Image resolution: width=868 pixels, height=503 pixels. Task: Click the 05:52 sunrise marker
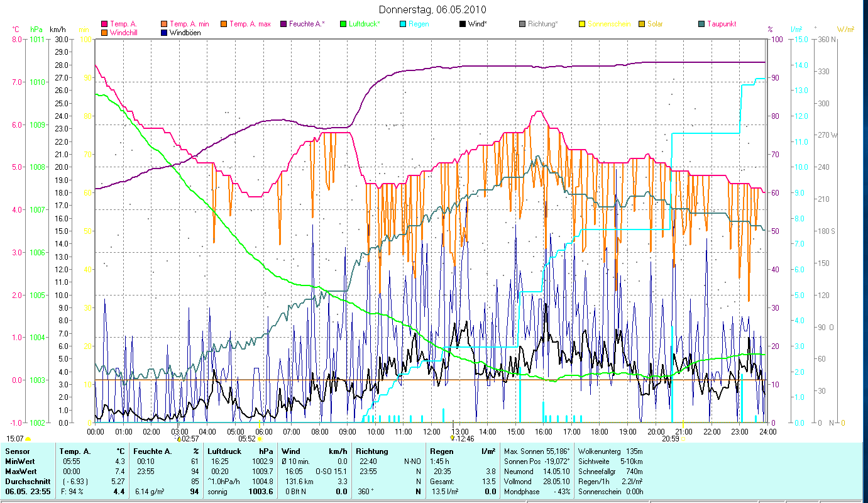(x=247, y=439)
